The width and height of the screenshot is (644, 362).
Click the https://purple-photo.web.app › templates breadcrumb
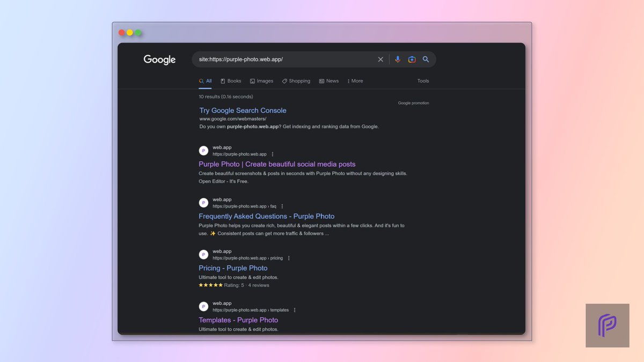251,310
